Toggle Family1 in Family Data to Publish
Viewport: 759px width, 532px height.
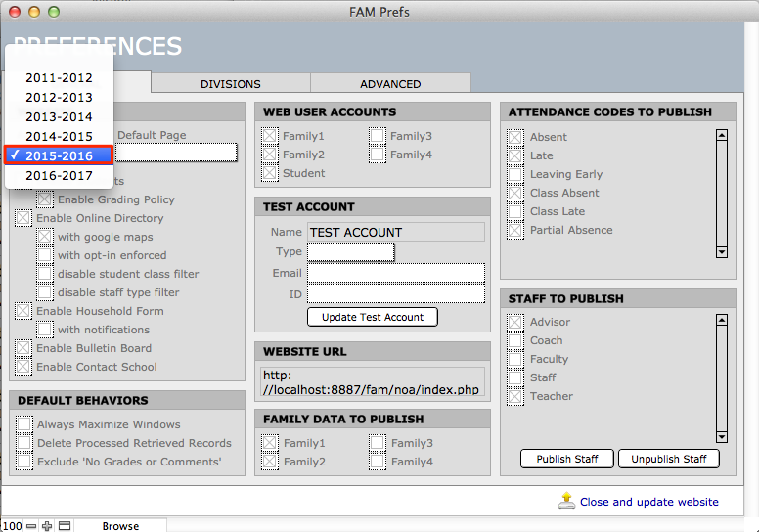pyautogui.click(x=270, y=443)
